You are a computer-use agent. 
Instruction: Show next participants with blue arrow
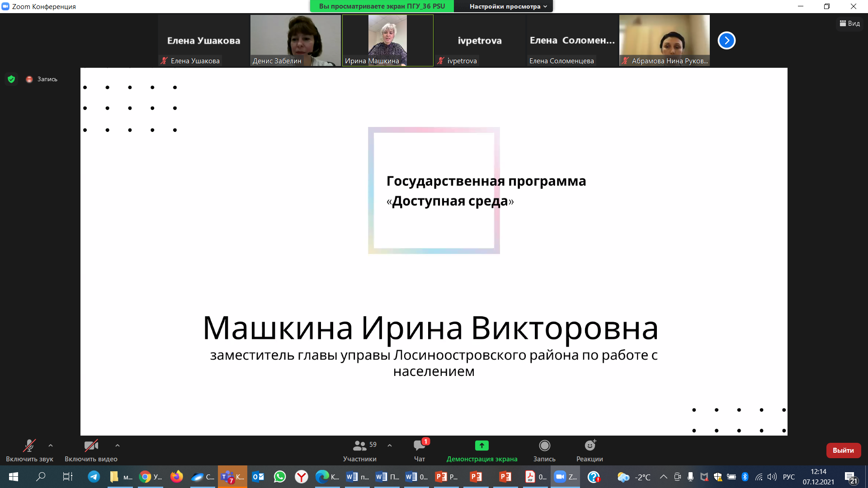pos(726,40)
